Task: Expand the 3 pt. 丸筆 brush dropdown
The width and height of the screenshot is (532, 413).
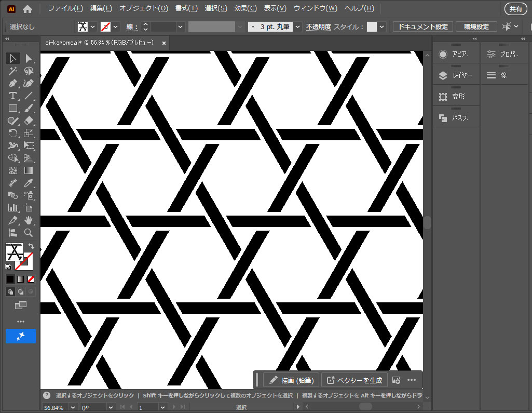Action: pyautogui.click(x=298, y=26)
